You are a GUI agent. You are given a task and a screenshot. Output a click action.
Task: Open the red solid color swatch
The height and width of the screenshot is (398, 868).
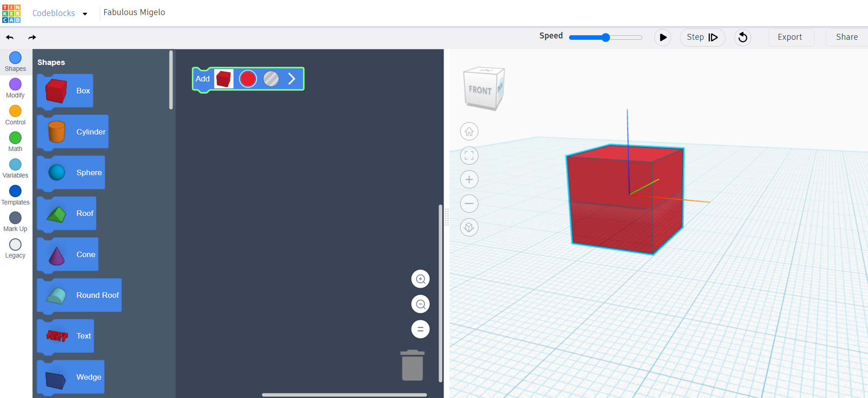248,79
